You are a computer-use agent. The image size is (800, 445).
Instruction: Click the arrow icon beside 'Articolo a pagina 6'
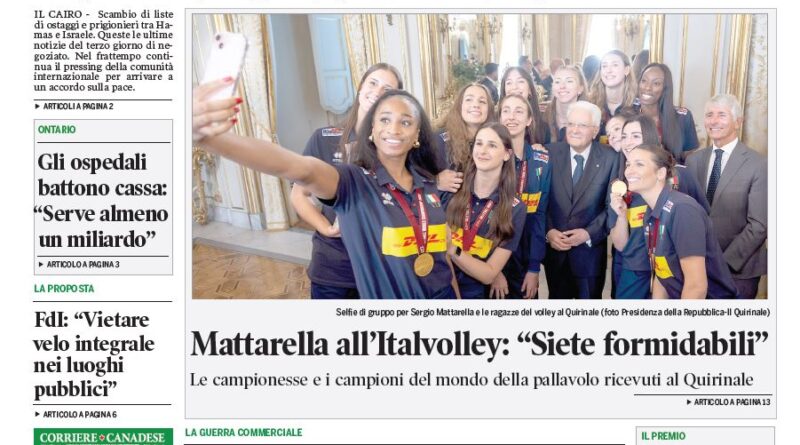tap(37, 414)
